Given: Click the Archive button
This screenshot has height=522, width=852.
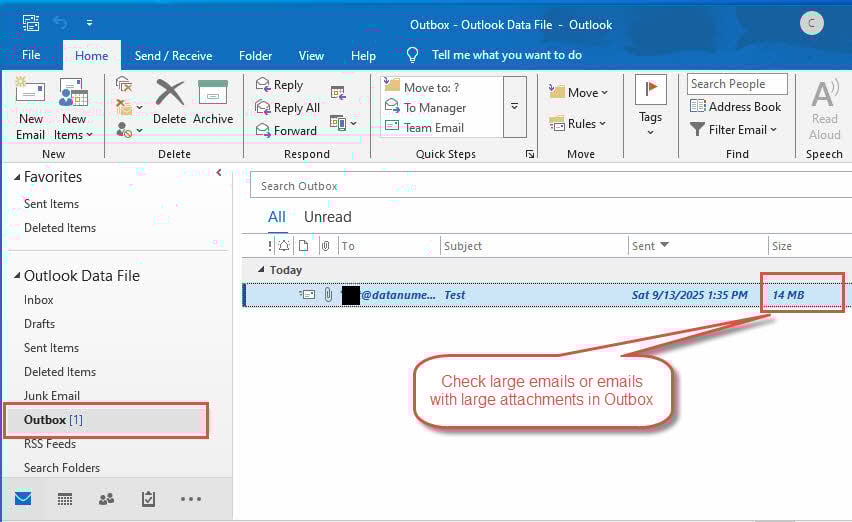Looking at the screenshot, I should 213,102.
